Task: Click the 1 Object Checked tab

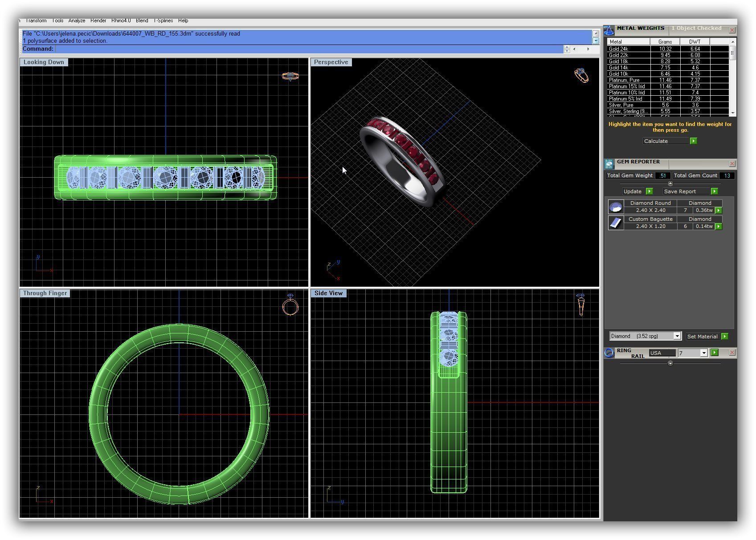Action: coord(696,28)
